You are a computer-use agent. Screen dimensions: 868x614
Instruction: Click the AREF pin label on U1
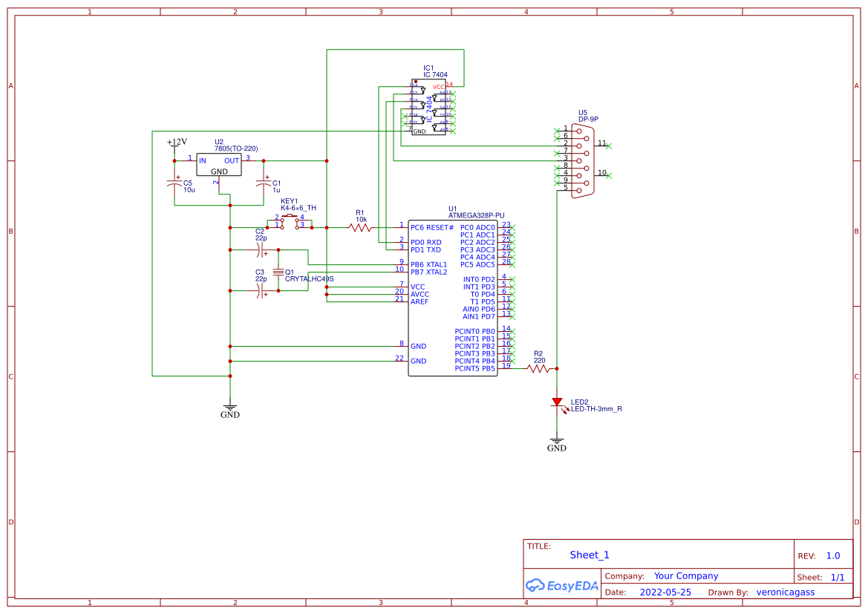click(x=419, y=301)
